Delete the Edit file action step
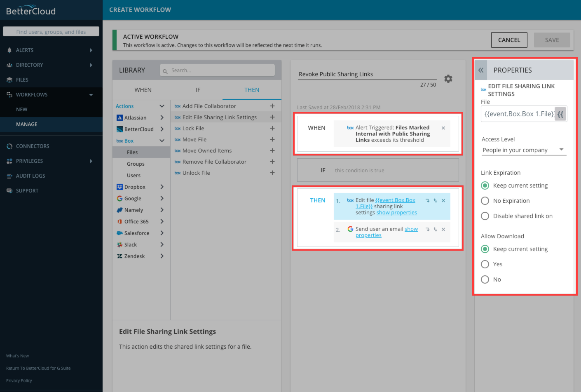 point(443,201)
